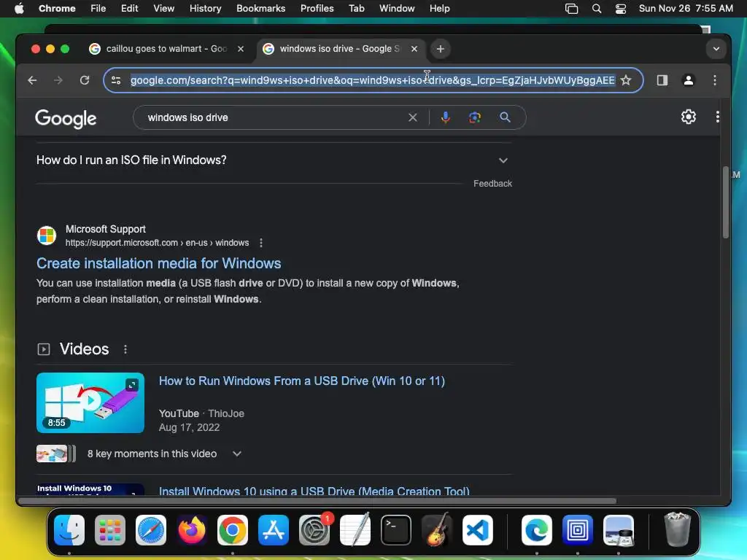Viewport: 747px width, 560px height.
Task: Open Control Center in the menu bar
Action: [x=621, y=9]
